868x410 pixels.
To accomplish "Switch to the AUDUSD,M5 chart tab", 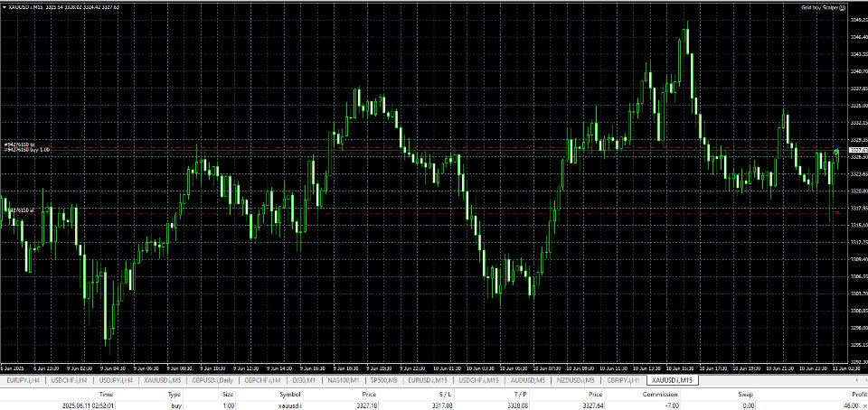I will click(527, 381).
